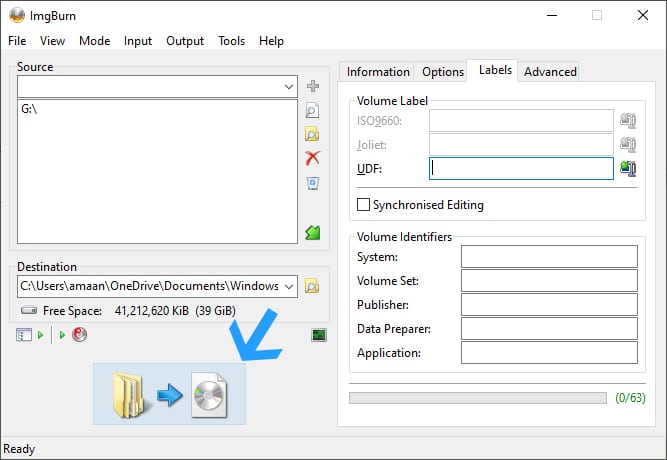Screen dimensions: 667x460
Task: Expand the Destination path dropdown
Action: (289, 286)
